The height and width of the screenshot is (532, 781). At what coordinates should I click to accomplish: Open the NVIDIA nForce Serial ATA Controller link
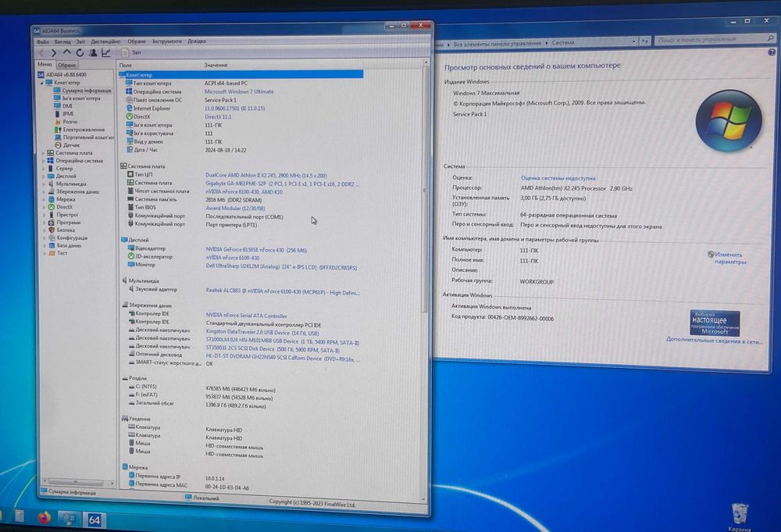[x=247, y=316]
